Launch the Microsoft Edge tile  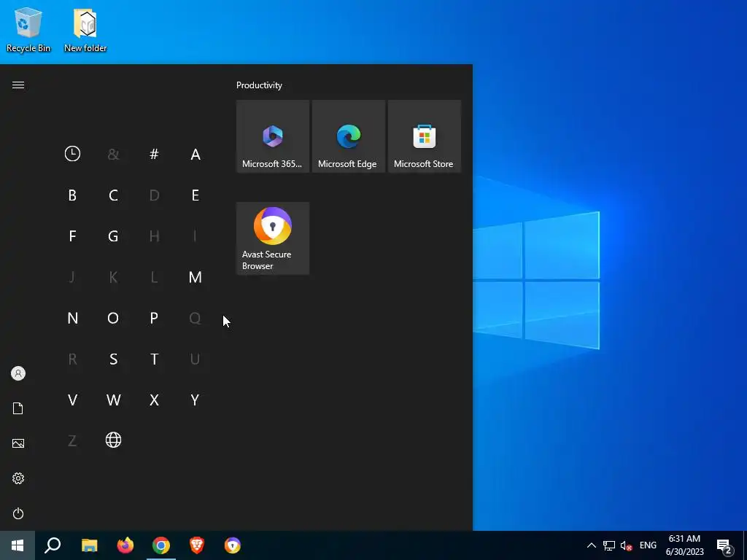(x=348, y=136)
